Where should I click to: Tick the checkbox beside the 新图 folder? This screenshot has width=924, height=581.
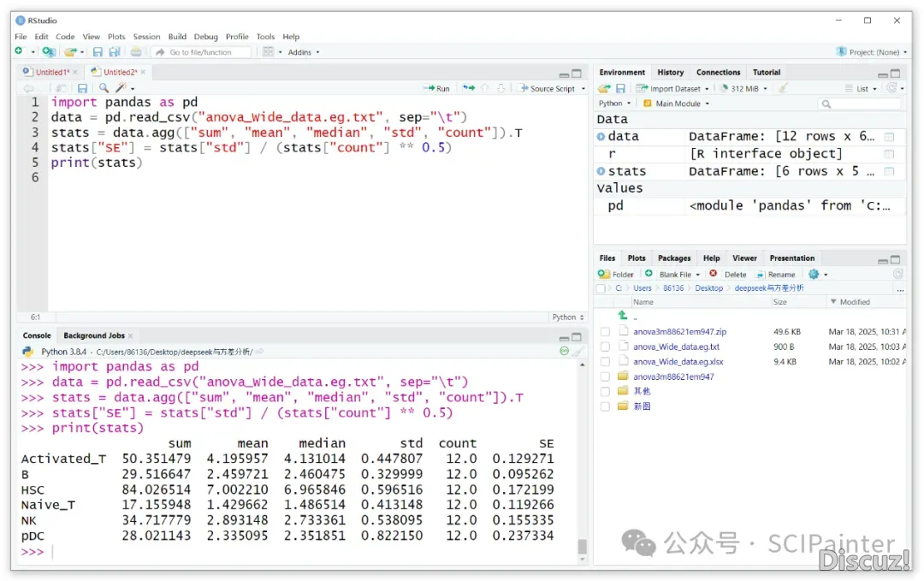click(605, 406)
